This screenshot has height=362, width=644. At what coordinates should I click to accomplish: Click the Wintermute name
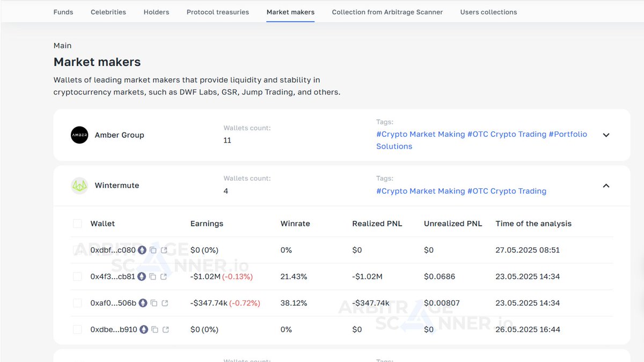point(117,186)
